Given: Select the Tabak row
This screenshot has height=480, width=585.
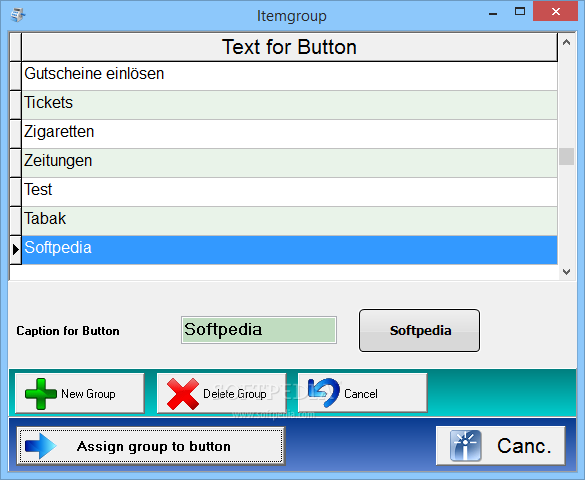Looking at the screenshot, I should click(290, 221).
